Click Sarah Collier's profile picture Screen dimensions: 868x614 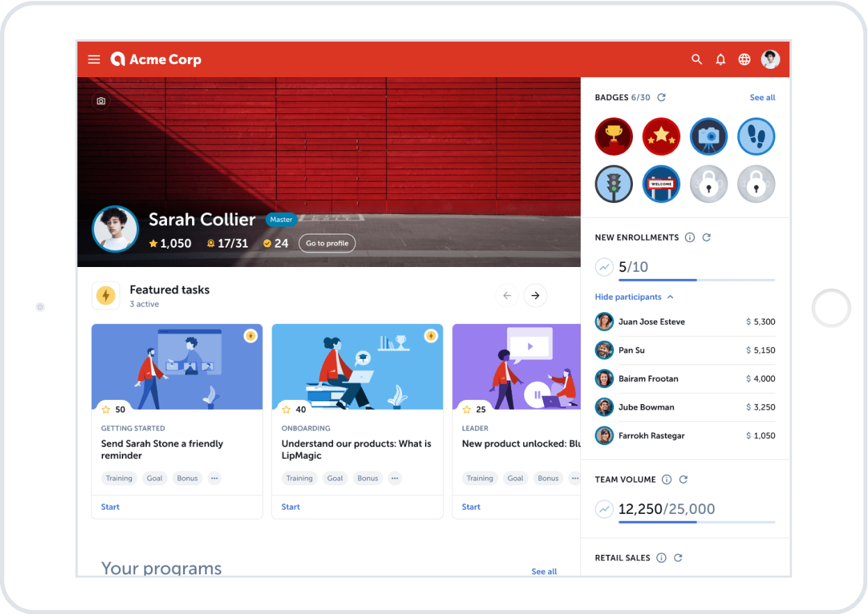click(x=115, y=229)
